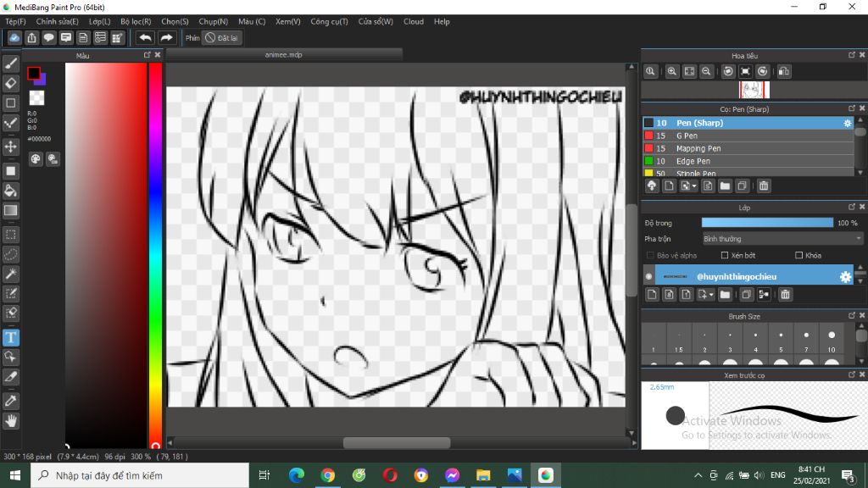Select the G Pen brush
The image size is (868, 488).
748,136
